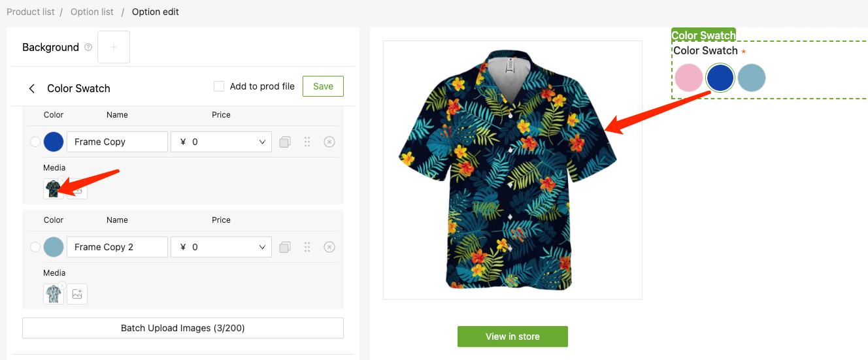868x360 pixels.
Task: Go to Product list breadcrumb
Action: point(30,12)
